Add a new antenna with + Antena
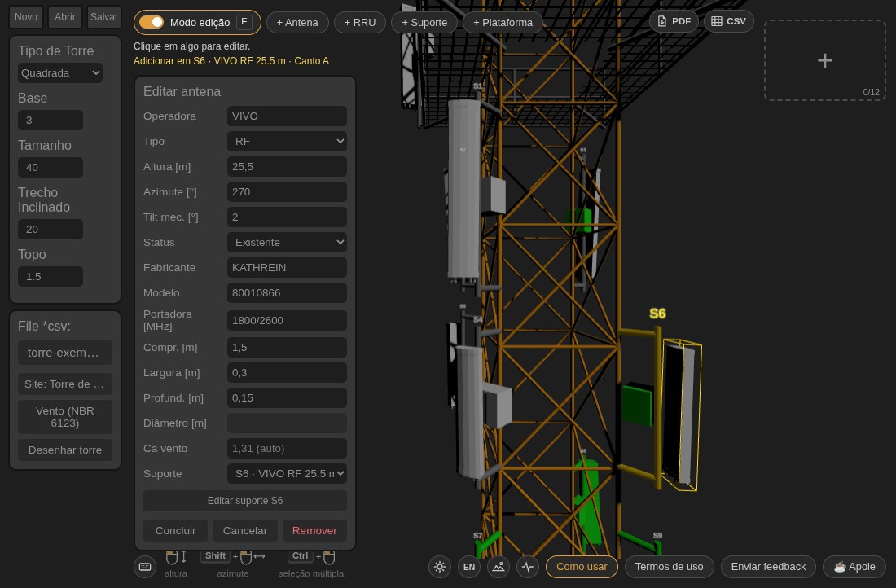 297,22
